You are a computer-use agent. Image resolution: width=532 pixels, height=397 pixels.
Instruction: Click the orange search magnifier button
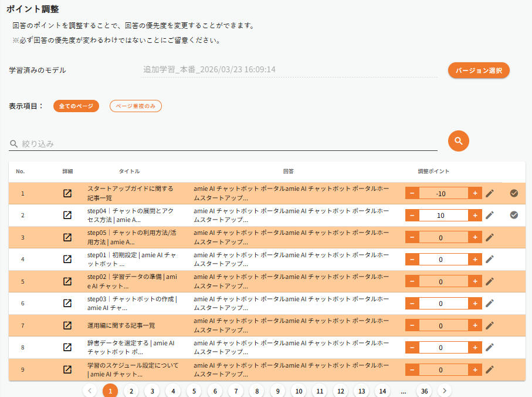pos(459,141)
